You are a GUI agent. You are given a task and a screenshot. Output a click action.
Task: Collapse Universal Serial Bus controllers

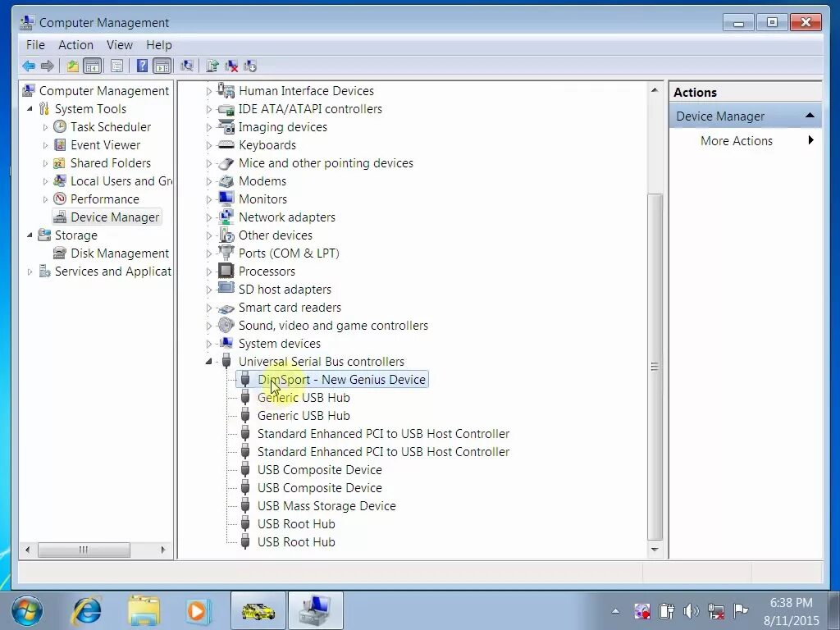[x=209, y=362]
